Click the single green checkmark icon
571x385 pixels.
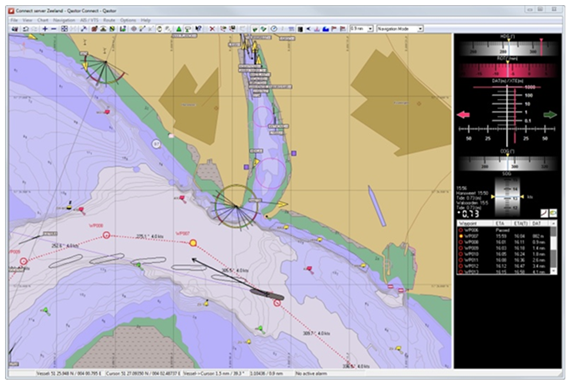click(x=255, y=29)
